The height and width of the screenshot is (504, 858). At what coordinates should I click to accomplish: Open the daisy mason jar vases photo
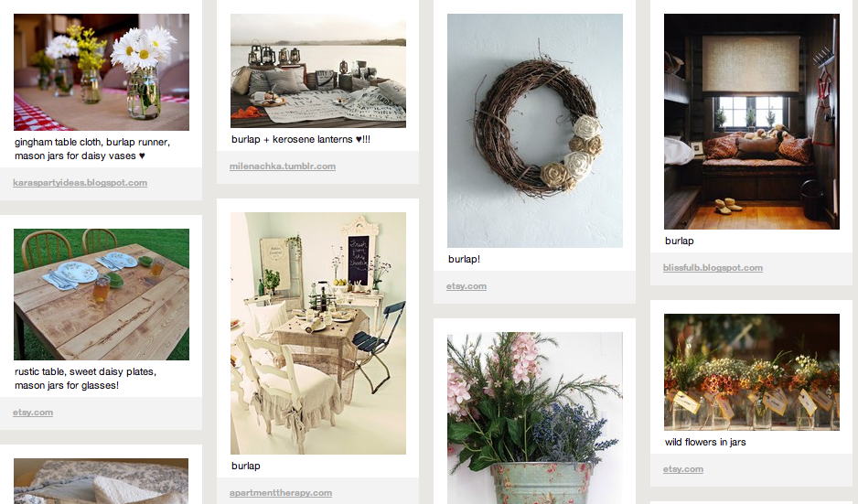[x=102, y=72]
